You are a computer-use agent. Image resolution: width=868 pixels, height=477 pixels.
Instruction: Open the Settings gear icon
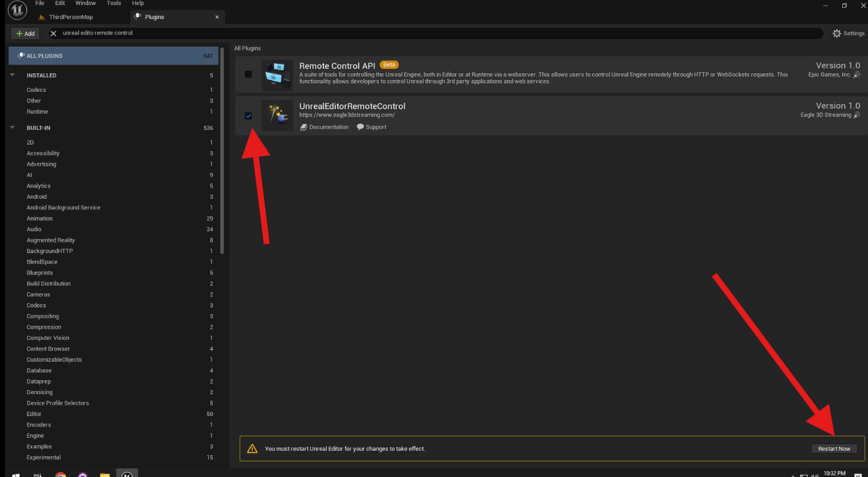point(837,34)
